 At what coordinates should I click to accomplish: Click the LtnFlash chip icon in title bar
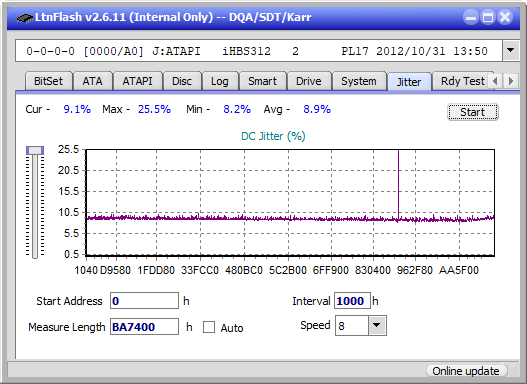click(x=25, y=17)
